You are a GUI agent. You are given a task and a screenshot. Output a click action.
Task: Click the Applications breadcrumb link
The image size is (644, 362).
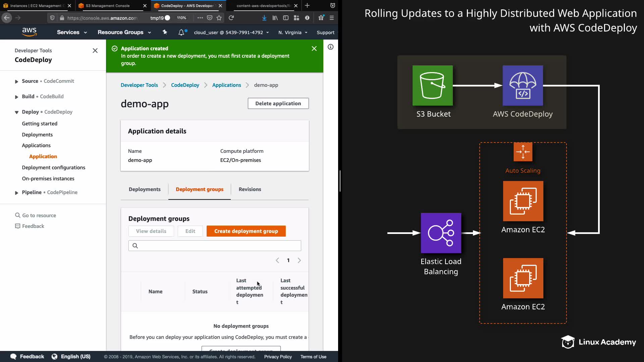(x=226, y=85)
